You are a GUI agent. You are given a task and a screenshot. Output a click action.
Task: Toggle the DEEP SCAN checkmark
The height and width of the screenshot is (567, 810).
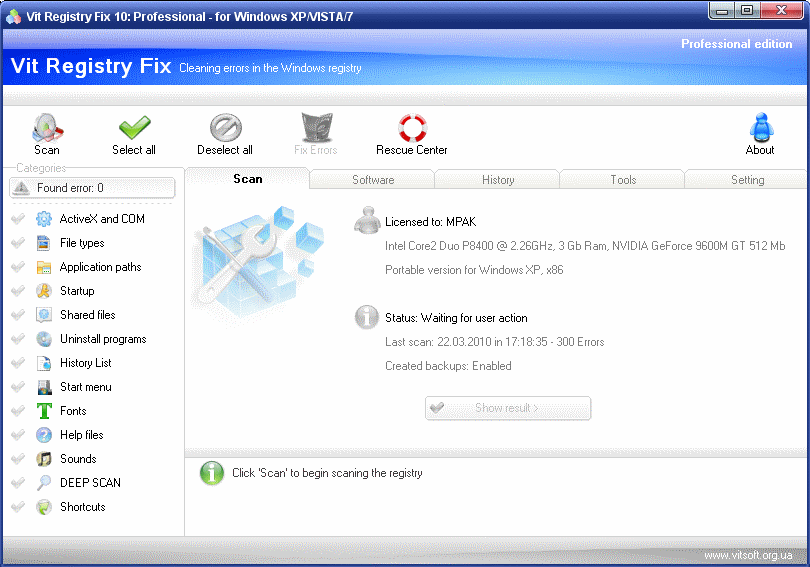point(18,483)
